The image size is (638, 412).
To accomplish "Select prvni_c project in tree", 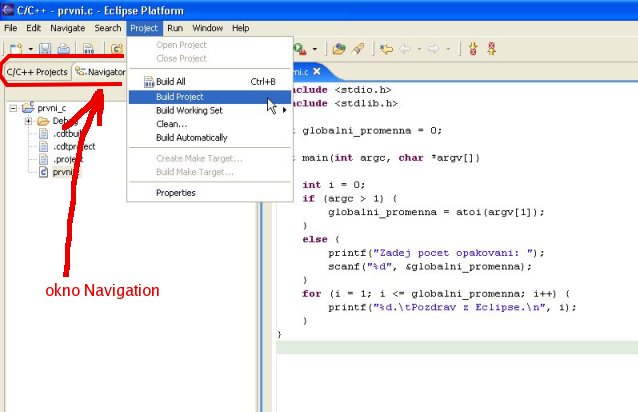I will click(51, 108).
